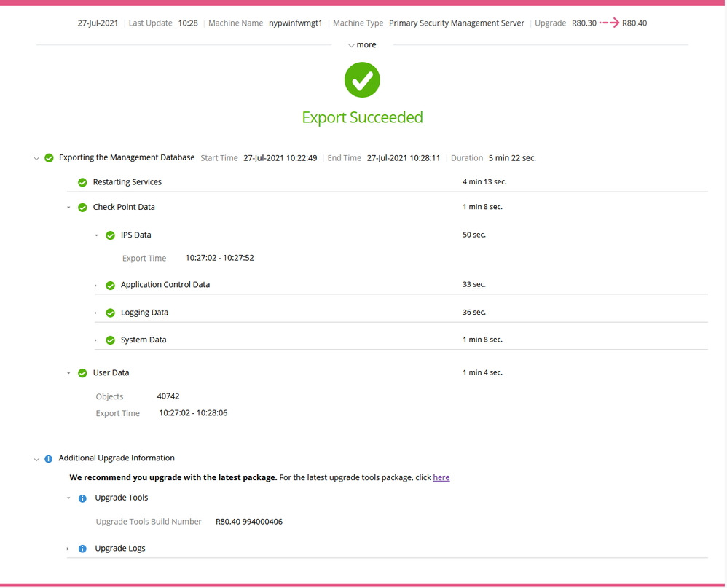Expand the Application Control Data node
This screenshot has height=588, width=727.
click(x=95, y=285)
